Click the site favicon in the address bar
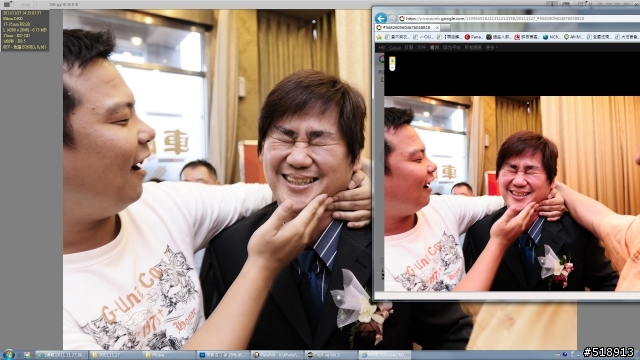Screen dimensions: 640x360 pyautogui.click(x=402, y=18)
